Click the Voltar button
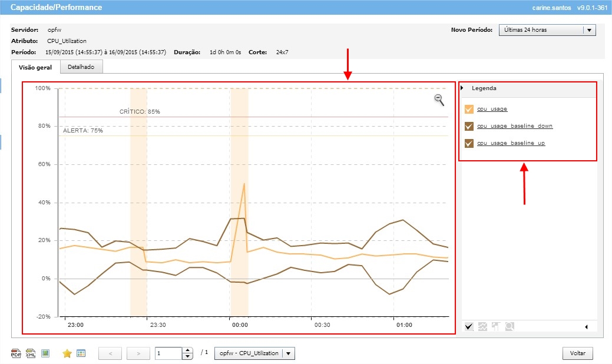 (x=577, y=353)
